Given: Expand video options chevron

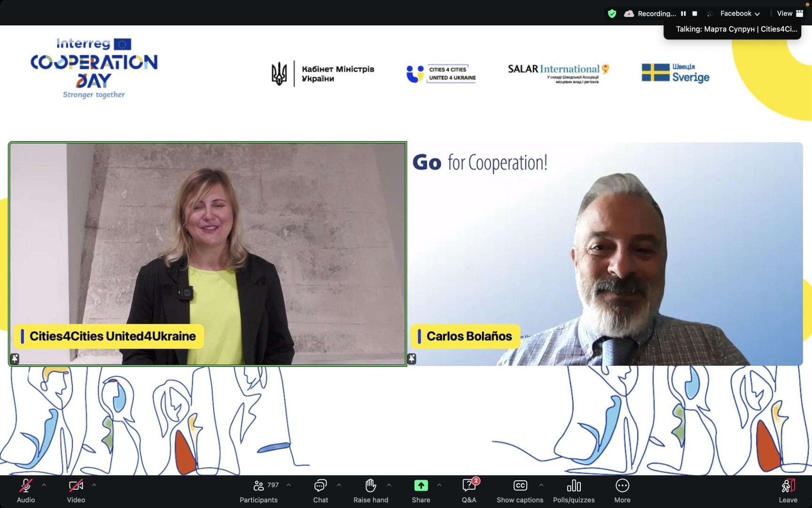Looking at the screenshot, I should [x=94, y=484].
